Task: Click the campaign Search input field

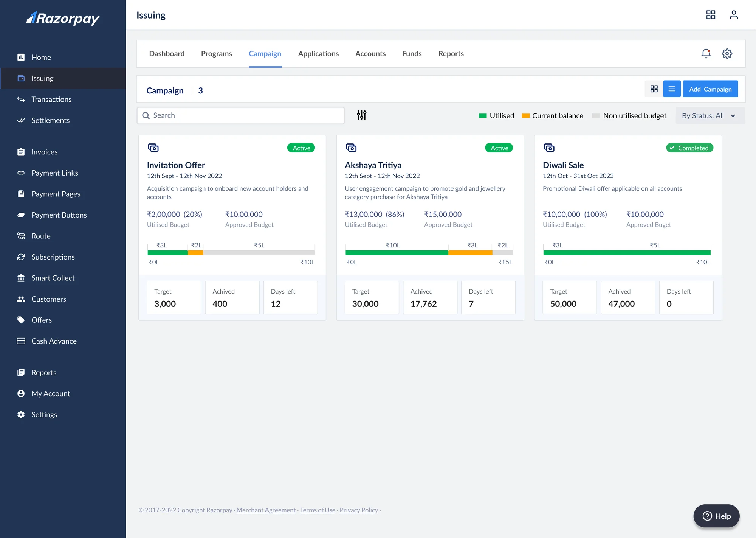Action: click(241, 115)
